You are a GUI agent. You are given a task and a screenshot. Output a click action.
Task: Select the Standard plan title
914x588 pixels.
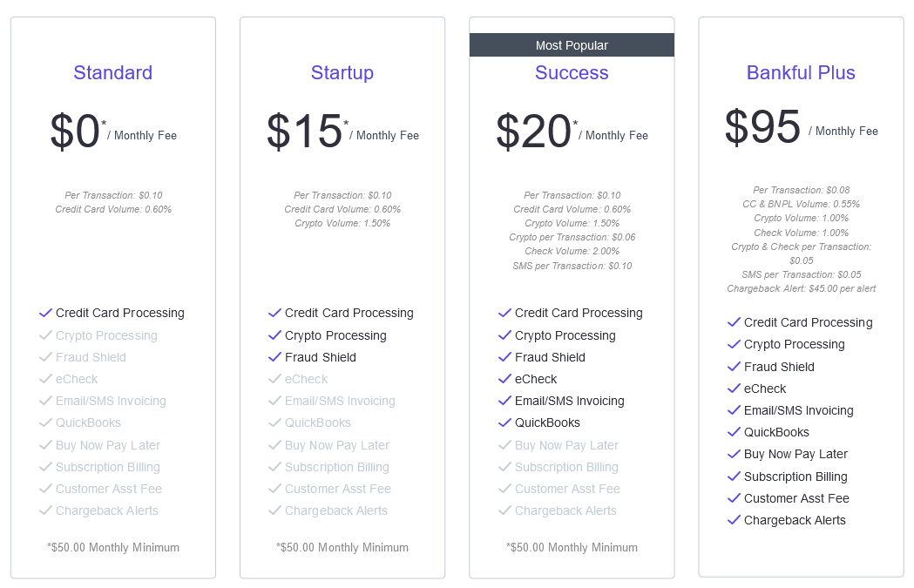point(112,73)
